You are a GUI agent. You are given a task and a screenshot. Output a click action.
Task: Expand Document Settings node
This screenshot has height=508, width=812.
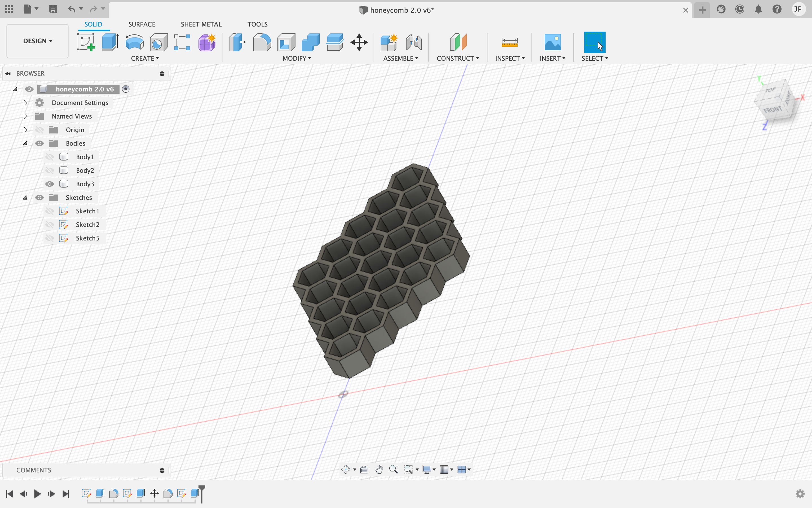point(25,102)
